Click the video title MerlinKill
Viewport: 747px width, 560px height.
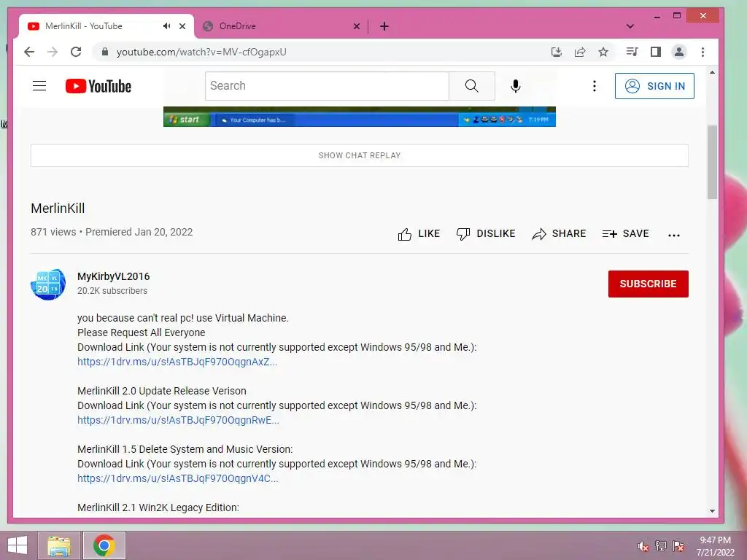point(58,209)
